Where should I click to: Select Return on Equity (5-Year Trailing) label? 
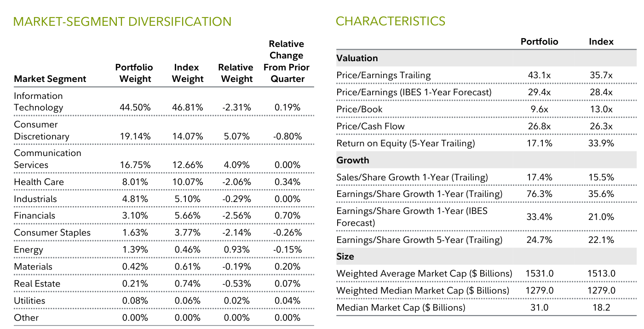405,144
